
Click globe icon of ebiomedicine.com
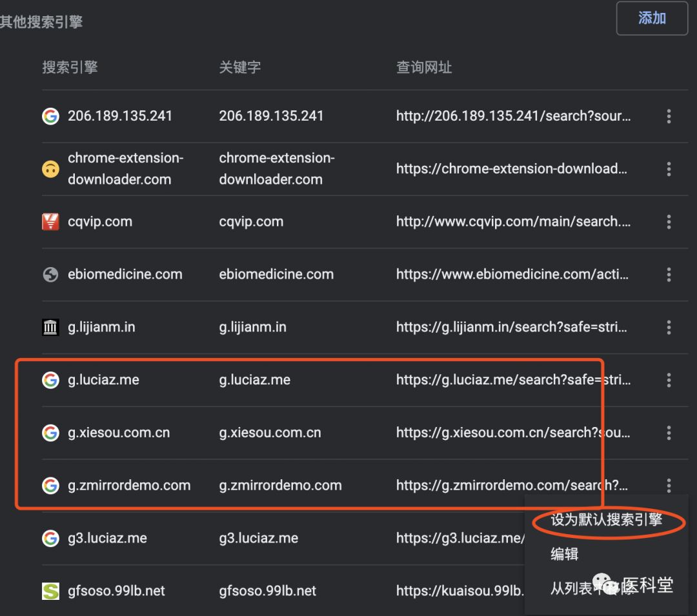[x=51, y=275]
